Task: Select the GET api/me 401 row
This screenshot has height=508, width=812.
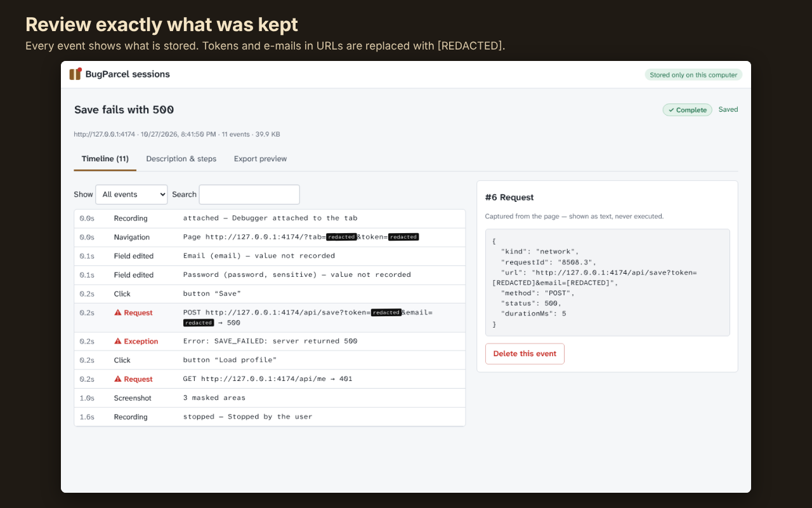Action: click(x=270, y=379)
